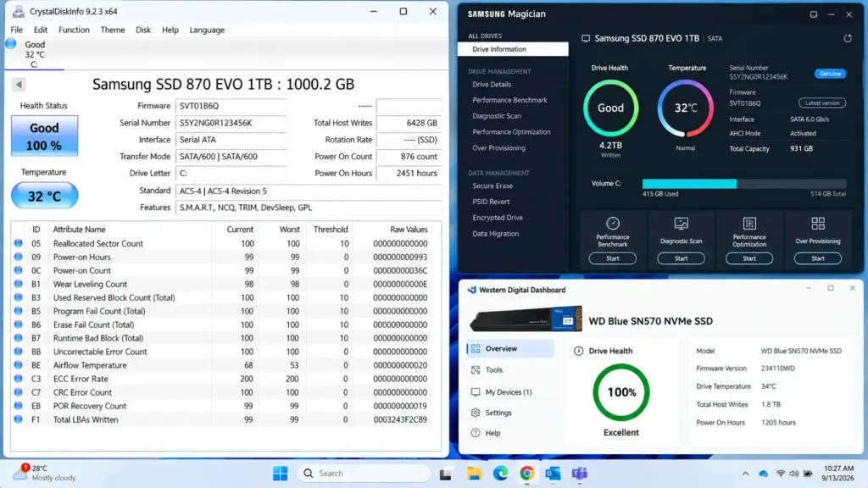Viewport: 868px width, 488px height.
Task: Click the Total Host Writes 6428 GB field
Action: (409, 123)
